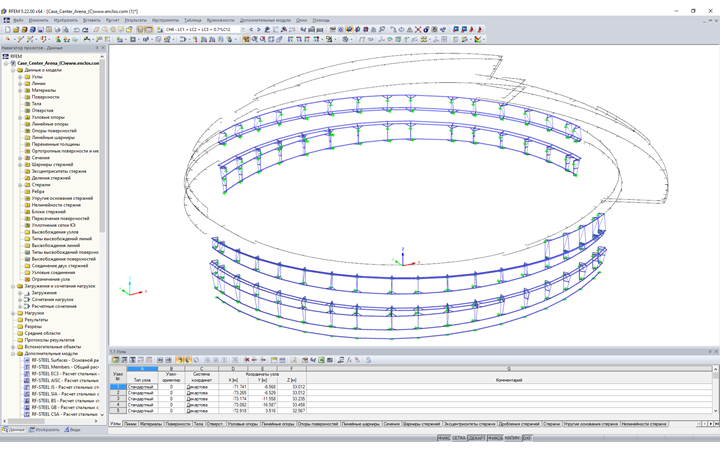Image resolution: width=720 pixels, height=450 pixels.
Task: Click the nodes table vertical scrollbar
Action: click(x=715, y=390)
